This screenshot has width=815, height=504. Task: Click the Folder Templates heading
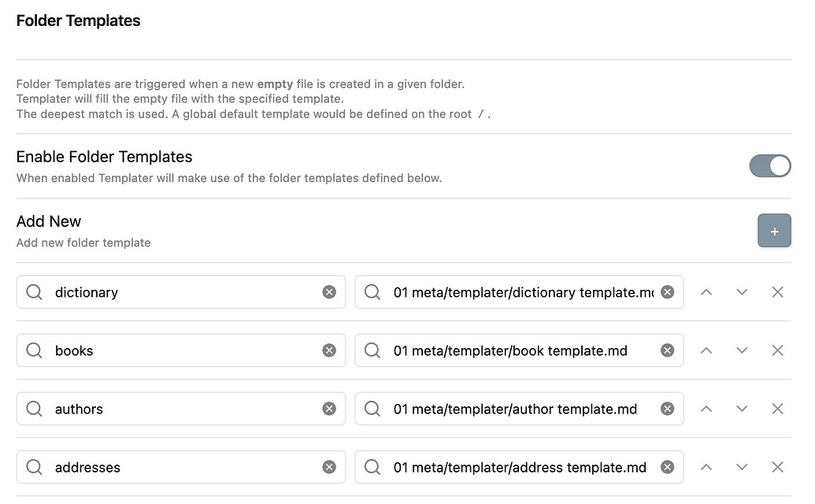coord(78,20)
